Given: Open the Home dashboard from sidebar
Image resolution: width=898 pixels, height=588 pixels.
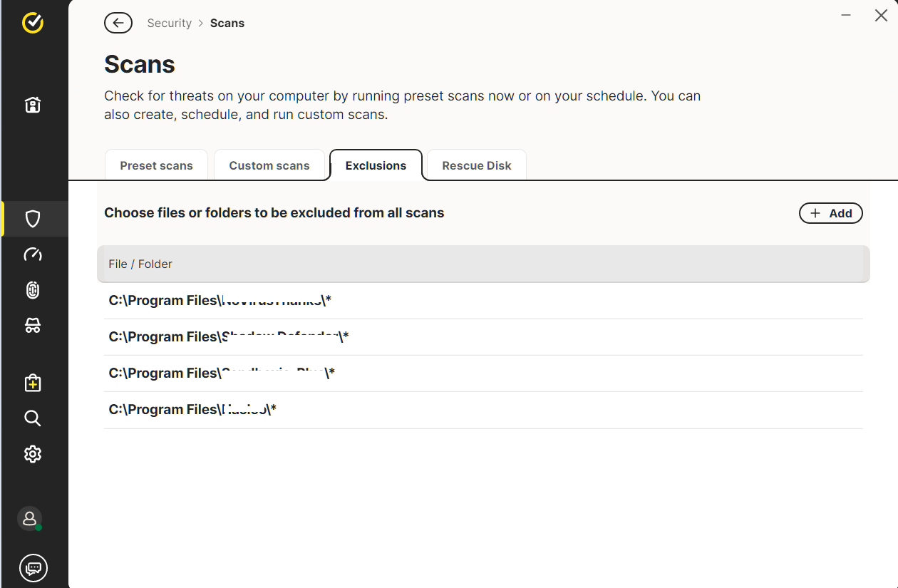Looking at the screenshot, I should (33, 105).
